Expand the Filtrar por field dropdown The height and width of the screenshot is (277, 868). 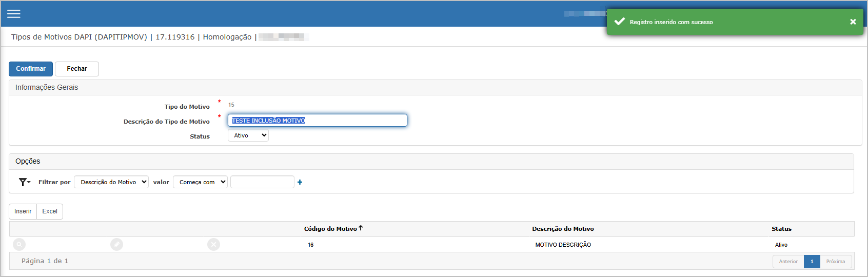pyautogui.click(x=111, y=182)
